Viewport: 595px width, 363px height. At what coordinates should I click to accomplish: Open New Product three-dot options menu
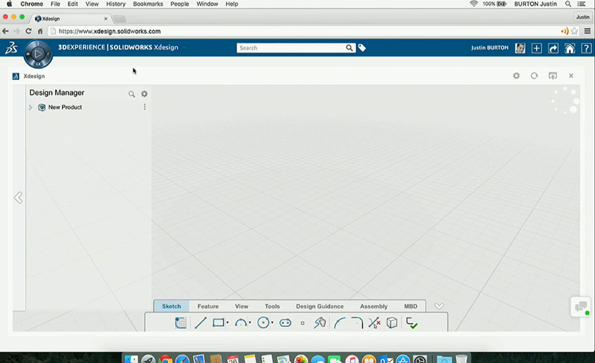point(145,107)
